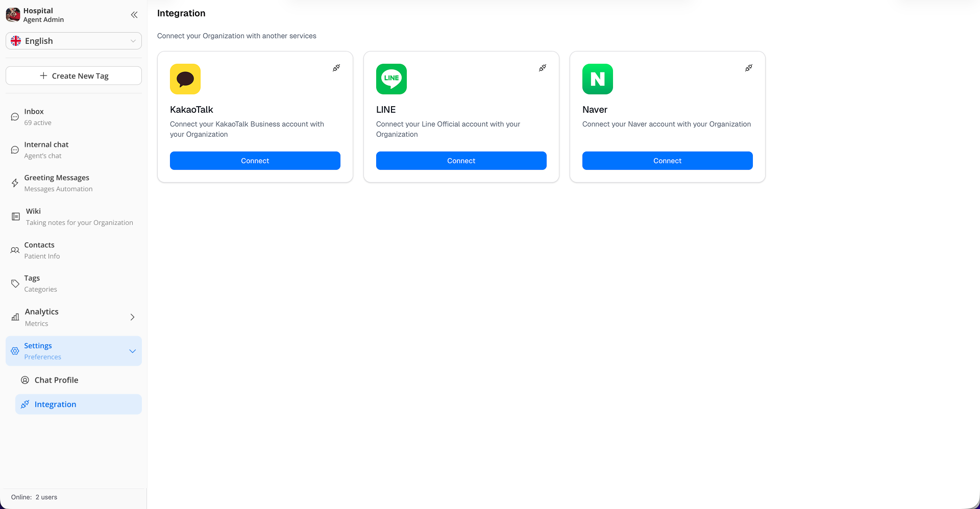This screenshot has width=980, height=509.
Task: Collapse the sidebar with double-chevron arrow
Action: click(x=134, y=15)
